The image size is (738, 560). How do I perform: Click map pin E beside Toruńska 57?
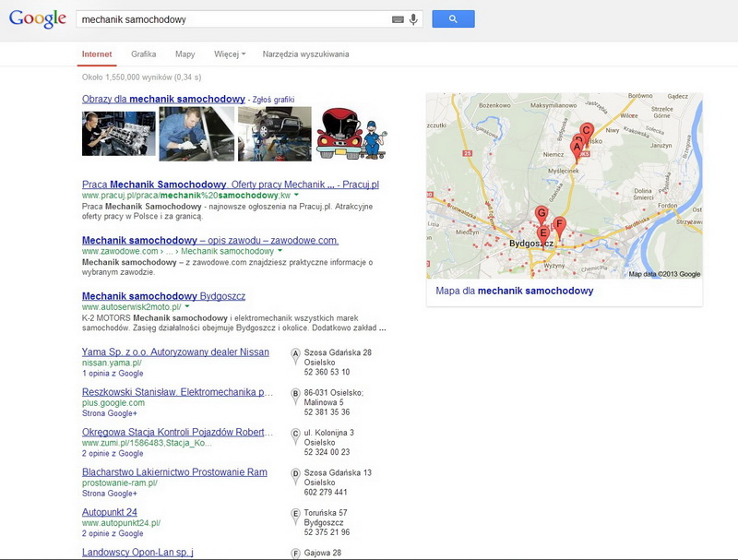(x=295, y=517)
